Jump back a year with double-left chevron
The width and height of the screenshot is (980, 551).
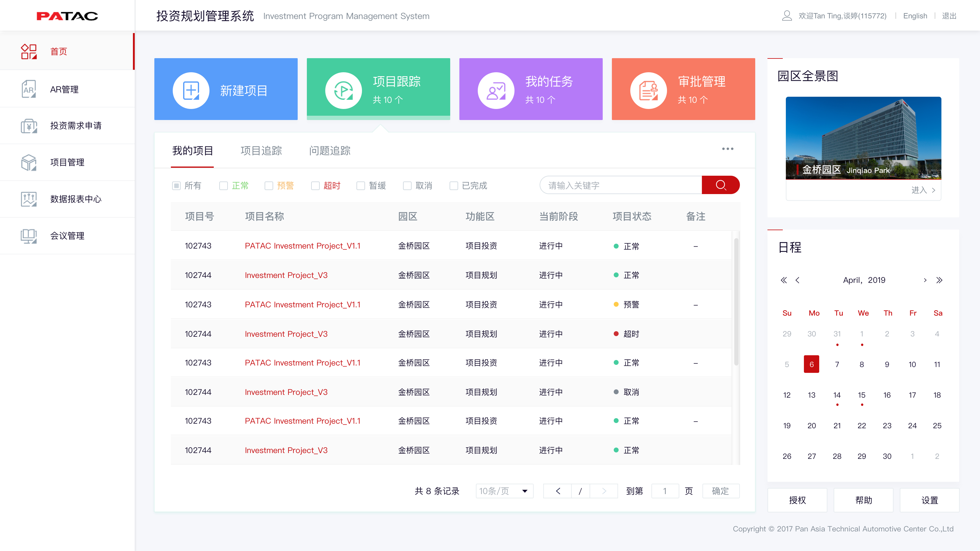pos(784,280)
